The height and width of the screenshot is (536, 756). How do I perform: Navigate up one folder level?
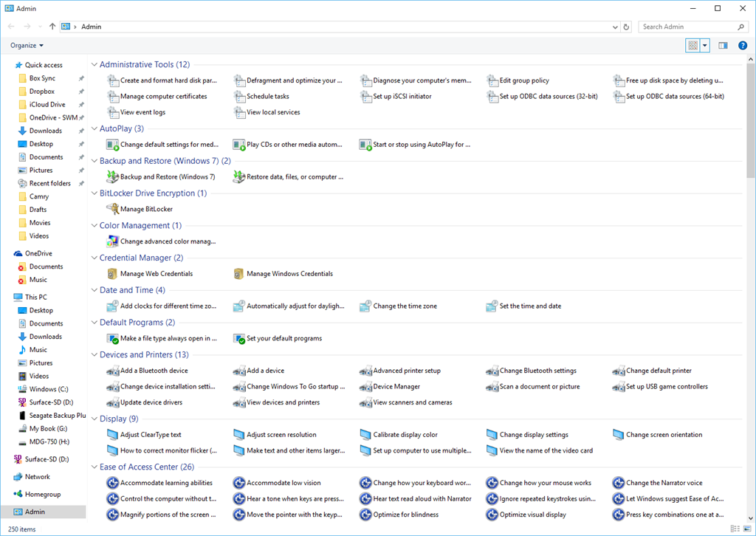(52, 27)
